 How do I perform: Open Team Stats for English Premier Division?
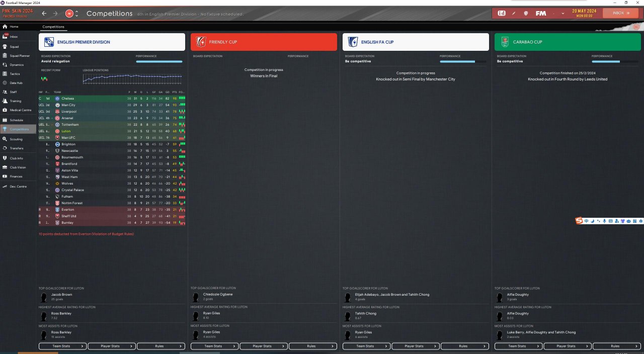coord(62,346)
